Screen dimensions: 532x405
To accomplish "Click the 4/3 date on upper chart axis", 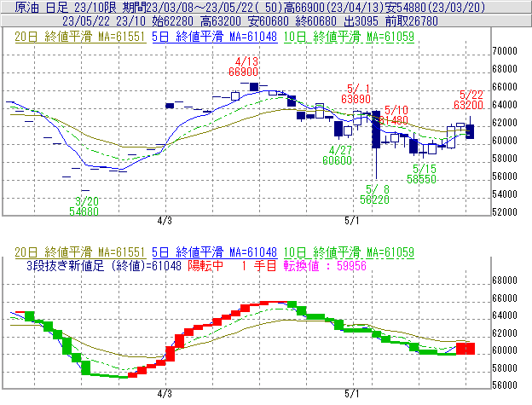I will 165,221.
